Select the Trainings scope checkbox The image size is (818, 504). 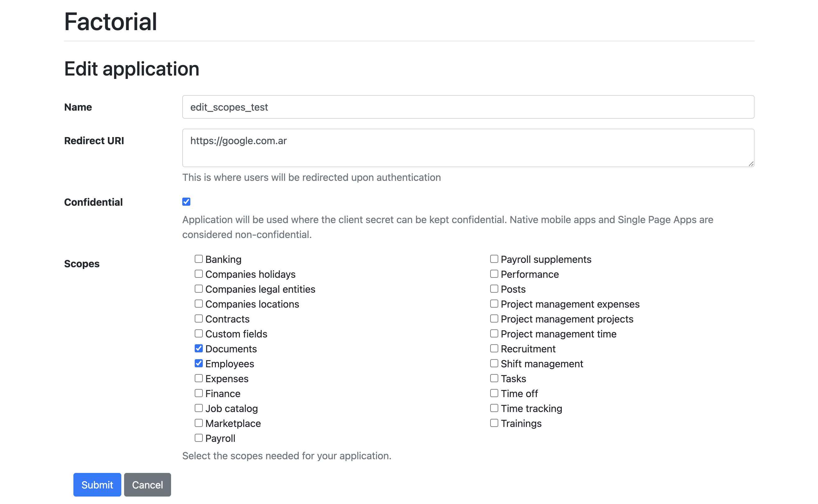[494, 423]
